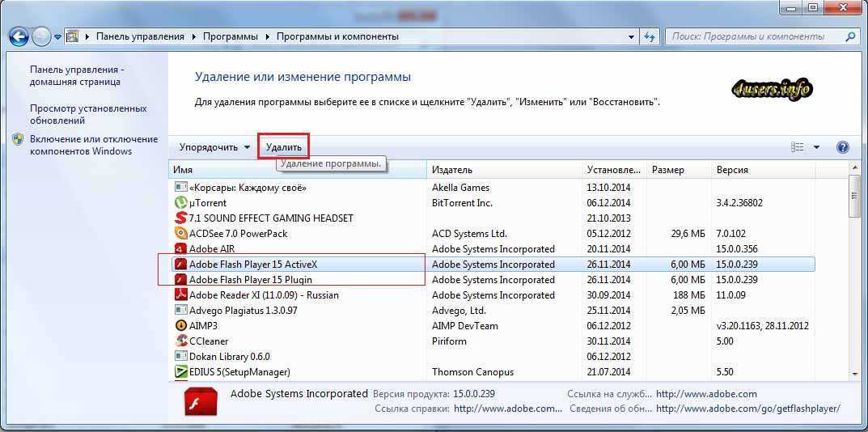Click the Back navigation arrow button
This screenshot has height=432, width=868.
[x=19, y=37]
